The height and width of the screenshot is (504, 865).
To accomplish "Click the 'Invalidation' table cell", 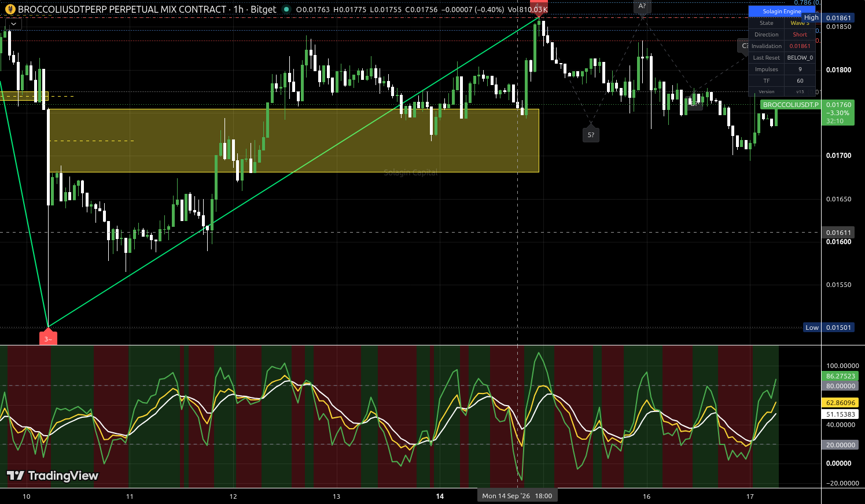I will 767,46.
